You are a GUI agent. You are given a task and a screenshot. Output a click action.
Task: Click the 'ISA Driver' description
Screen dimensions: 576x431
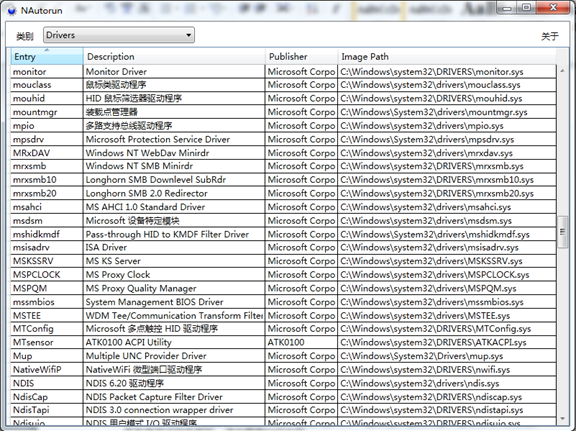(106, 248)
